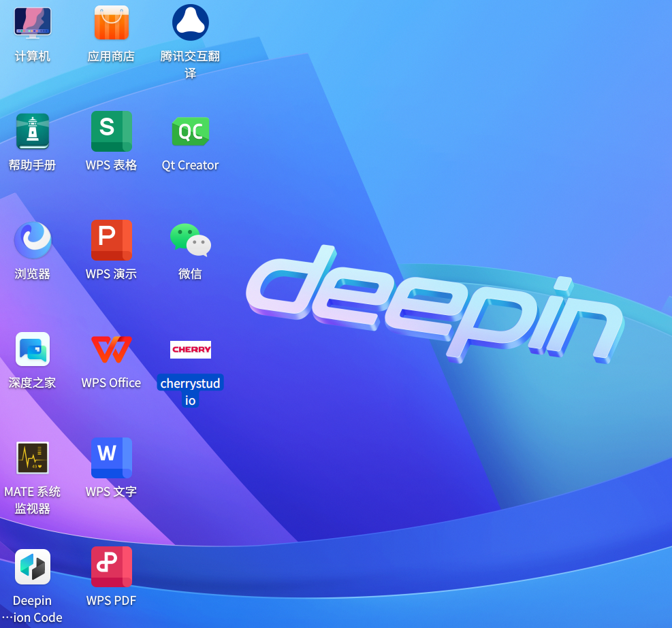Click the "WPS 文字" label text

pos(112,491)
